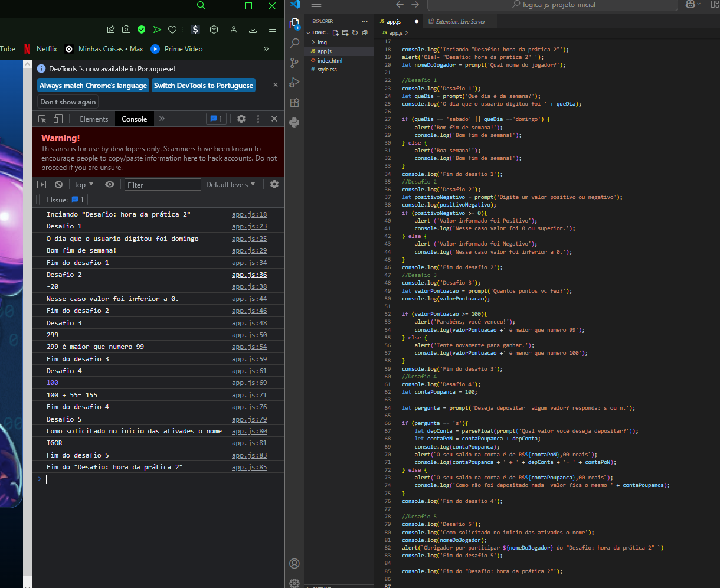Select the Console tab in DevTools
The height and width of the screenshot is (588, 720).
tap(135, 119)
